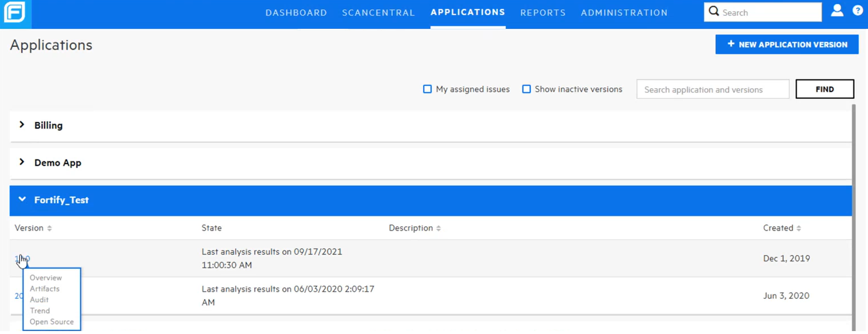
Task: Click the FIND button
Action: [x=824, y=89]
